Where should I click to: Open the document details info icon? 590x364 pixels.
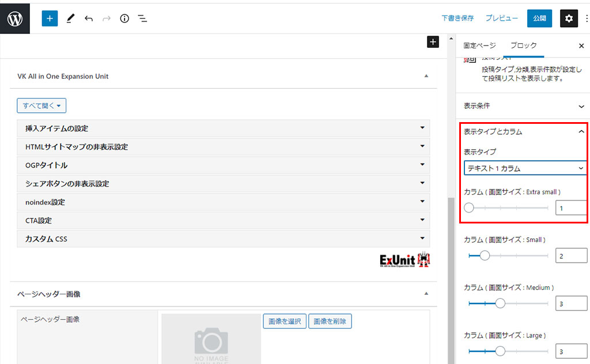tap(124, 18)
